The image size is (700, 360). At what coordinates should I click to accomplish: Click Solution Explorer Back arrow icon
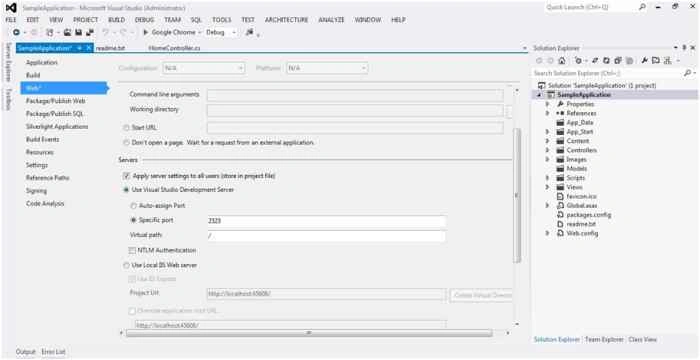539,60
